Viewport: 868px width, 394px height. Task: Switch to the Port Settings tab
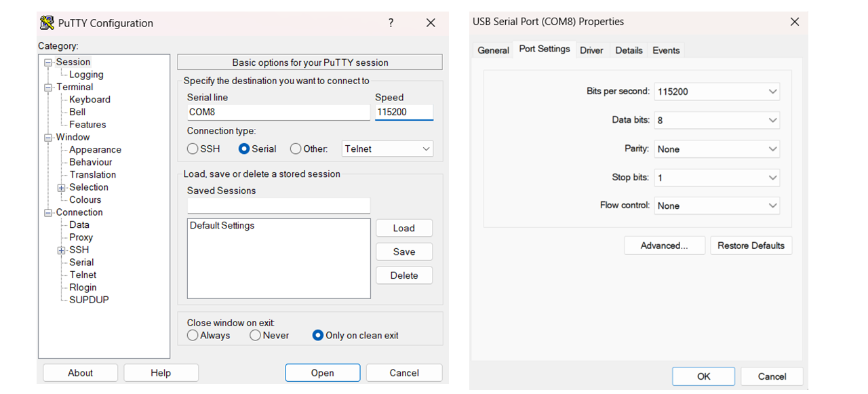(545, 49)
